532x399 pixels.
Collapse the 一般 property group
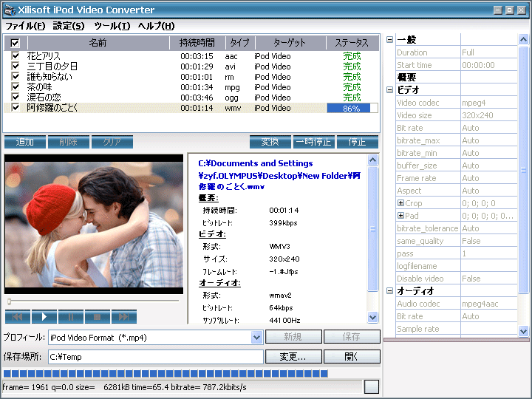point(390,40)
